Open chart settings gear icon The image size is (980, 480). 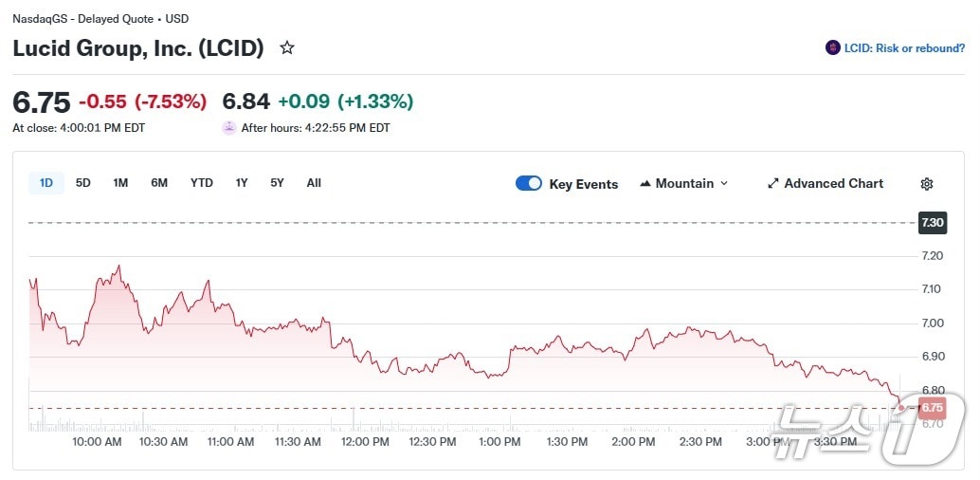[x=927, y=184]
